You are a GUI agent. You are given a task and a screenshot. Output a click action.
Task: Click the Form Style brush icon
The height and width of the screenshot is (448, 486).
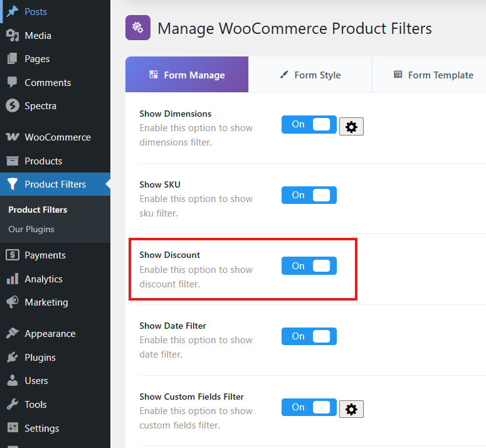click(x=284, y=75)
